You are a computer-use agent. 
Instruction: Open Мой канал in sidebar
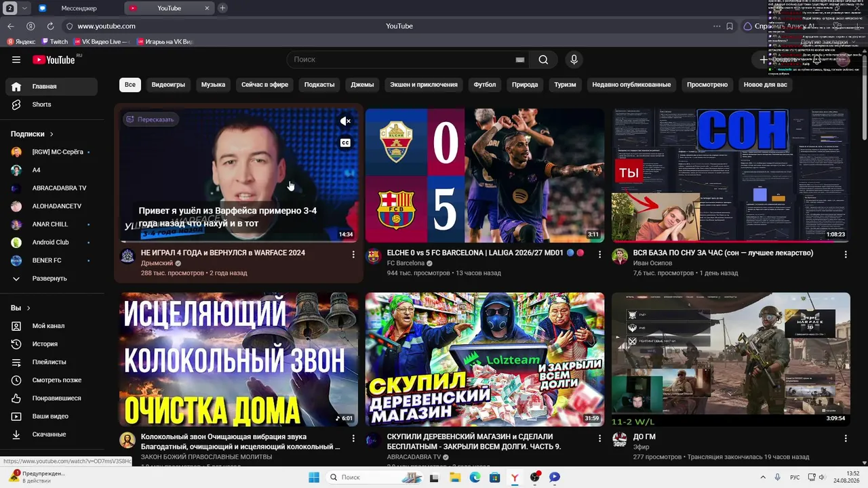[52, 326]
